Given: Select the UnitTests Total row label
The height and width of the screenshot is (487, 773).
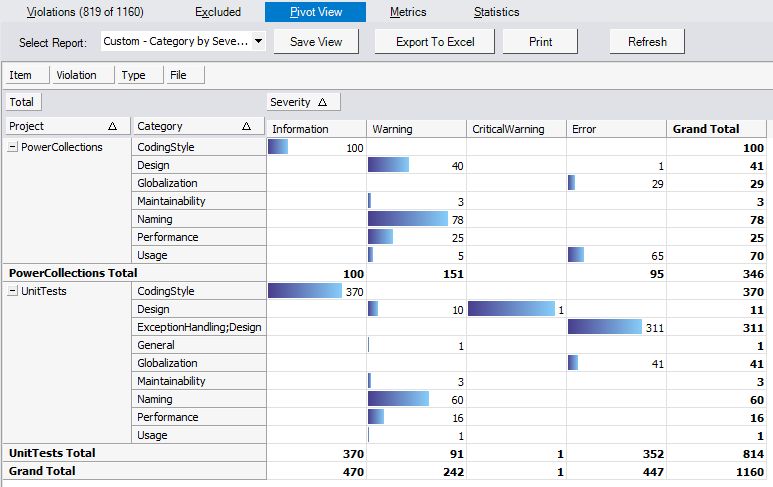Looking at the screenshot, I should tap(135, 453).
